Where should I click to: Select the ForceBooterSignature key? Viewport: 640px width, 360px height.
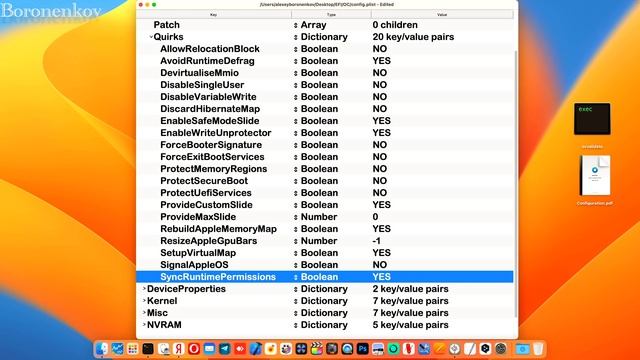pyautogui.click(x=211, y=145)
